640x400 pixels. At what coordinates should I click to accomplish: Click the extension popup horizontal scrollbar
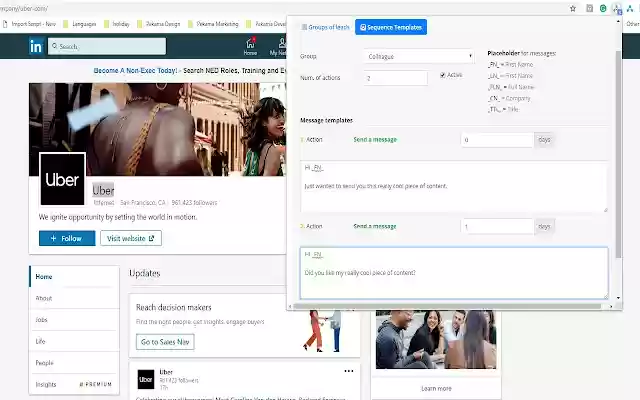[x=447, y=306]
